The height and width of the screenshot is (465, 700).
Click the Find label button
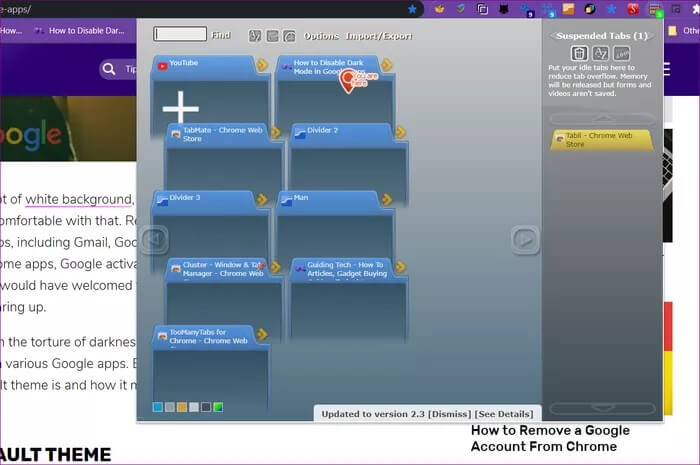[x=221, y=35]
